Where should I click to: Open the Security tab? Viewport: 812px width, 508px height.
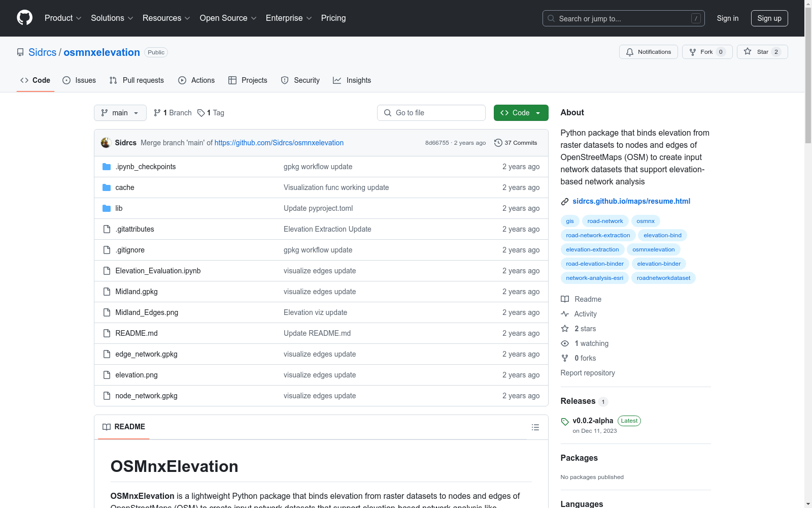(x=300, y=80)
